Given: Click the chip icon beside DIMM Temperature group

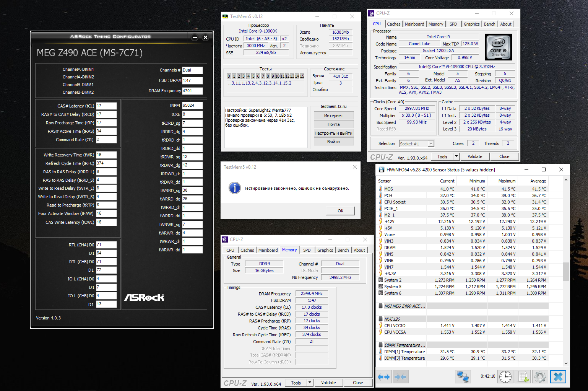Looking at the screenshot, I should pyautogui.click(x=381, y=345).
